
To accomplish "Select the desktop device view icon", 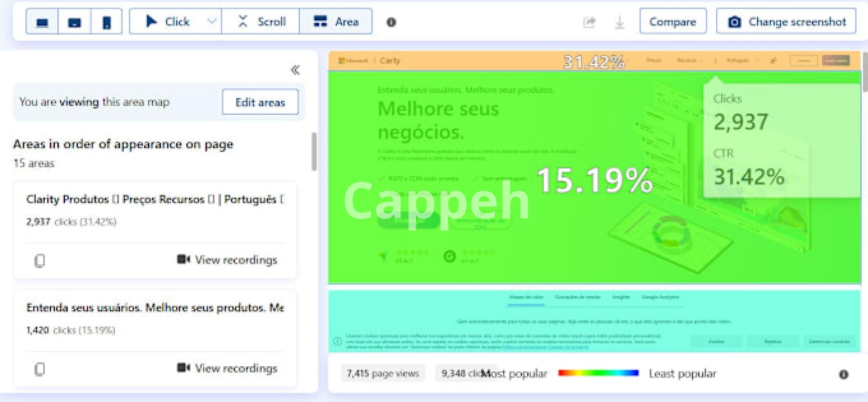I will (42, 22).
